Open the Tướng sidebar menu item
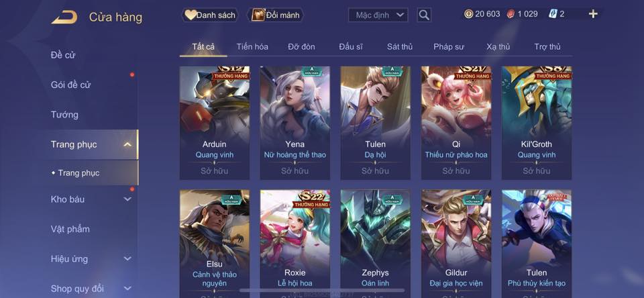 point(64,115)
